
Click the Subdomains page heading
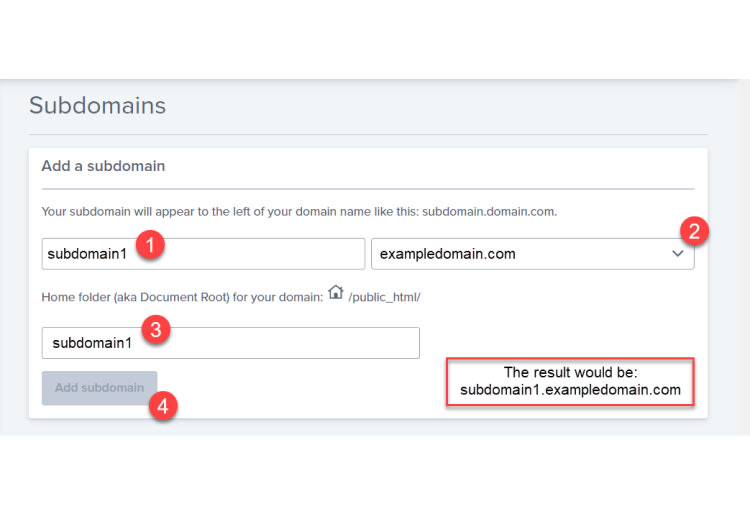(x=98, y=105)
